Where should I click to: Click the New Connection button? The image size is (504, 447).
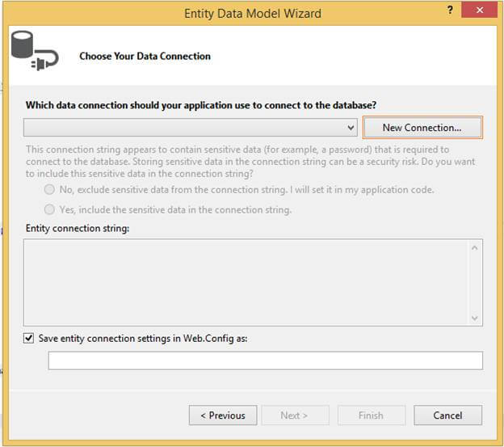(422, 128)
